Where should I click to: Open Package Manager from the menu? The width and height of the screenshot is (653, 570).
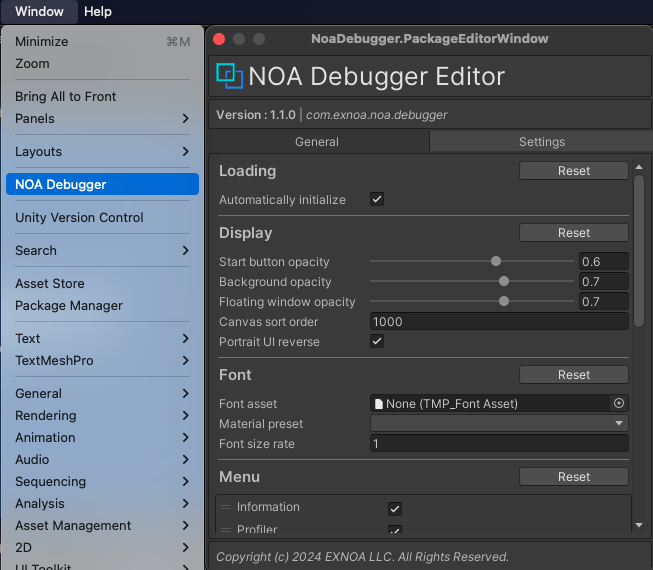coord(102,306)
